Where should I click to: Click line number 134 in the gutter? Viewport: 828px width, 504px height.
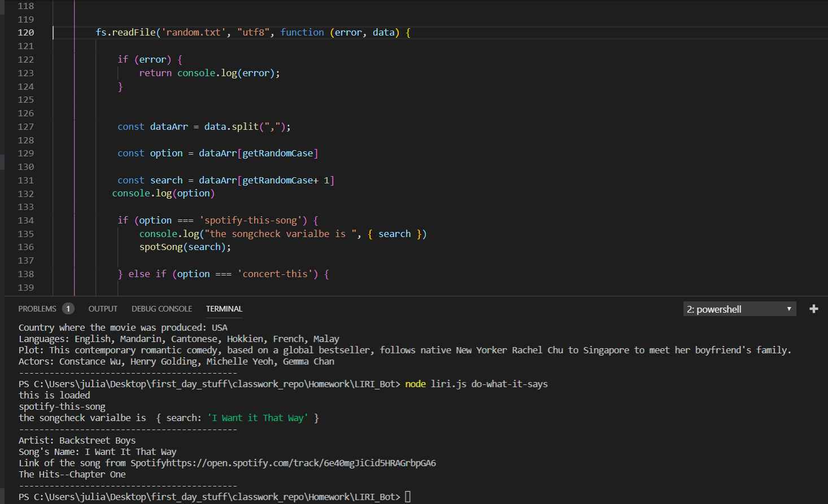(x=26, y=221)
